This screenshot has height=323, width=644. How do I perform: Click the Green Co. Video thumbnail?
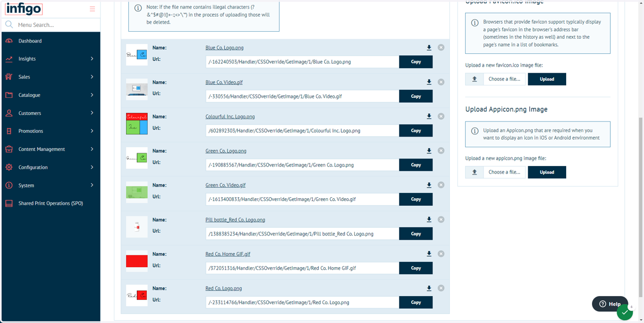tap(137, 192)
